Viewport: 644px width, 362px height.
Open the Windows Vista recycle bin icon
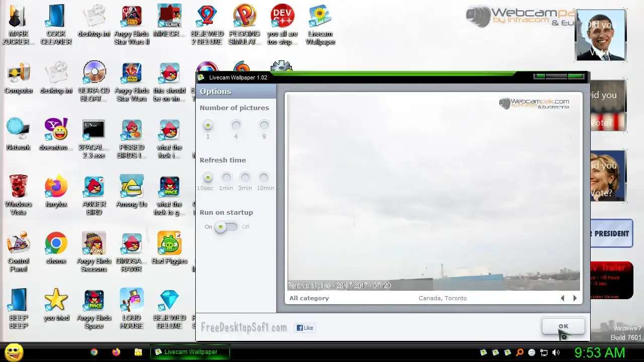coord(19,195)
